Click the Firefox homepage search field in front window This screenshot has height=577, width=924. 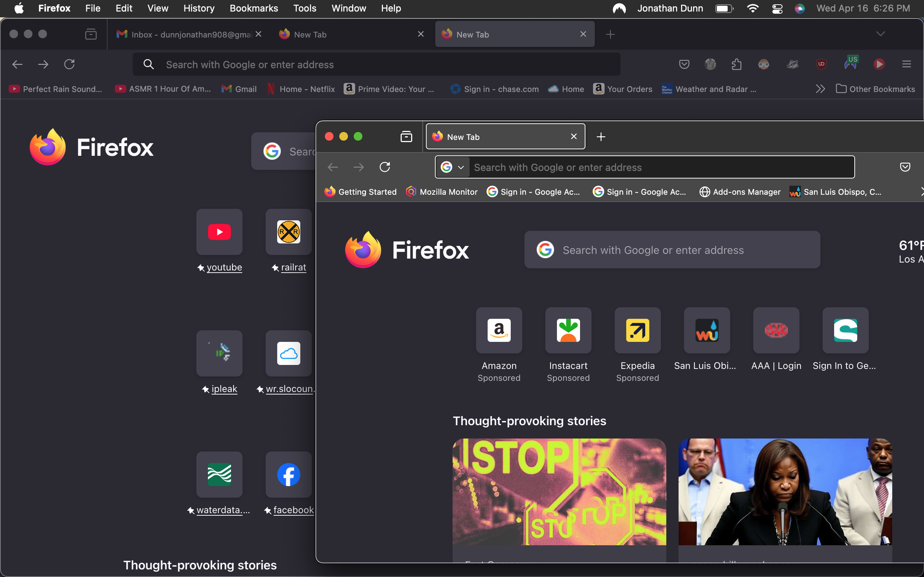click(x=672, y=250)
